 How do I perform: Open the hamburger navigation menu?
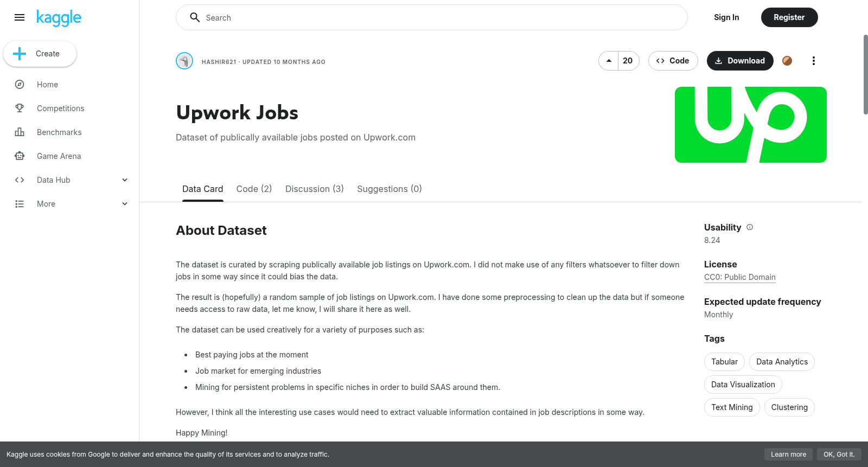click(20, 17)
